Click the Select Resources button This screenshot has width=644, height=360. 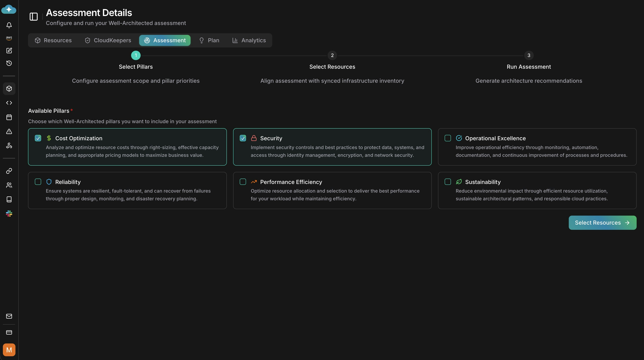pos(602,223)
